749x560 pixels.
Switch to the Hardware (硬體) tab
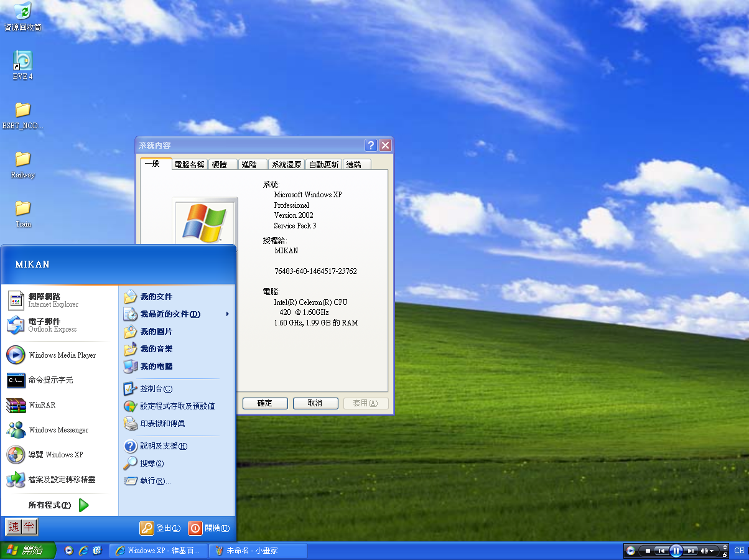(223, 165)
